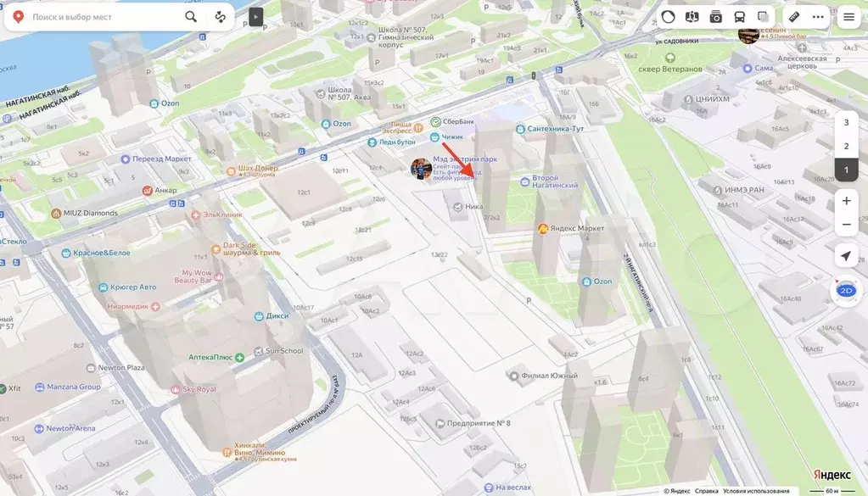Open route builder icon in search bar
Viewport: 868px width, 496px height.
[221, 17]
